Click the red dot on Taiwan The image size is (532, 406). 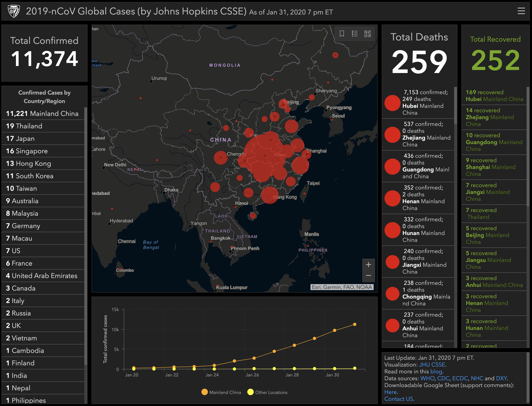(x=304, y=194)
